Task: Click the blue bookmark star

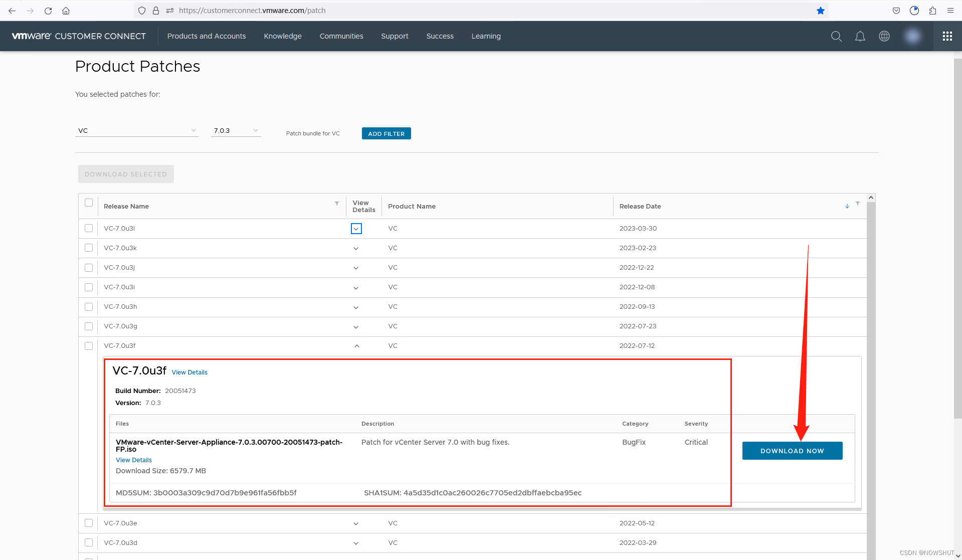Action: tap(821, 11)
